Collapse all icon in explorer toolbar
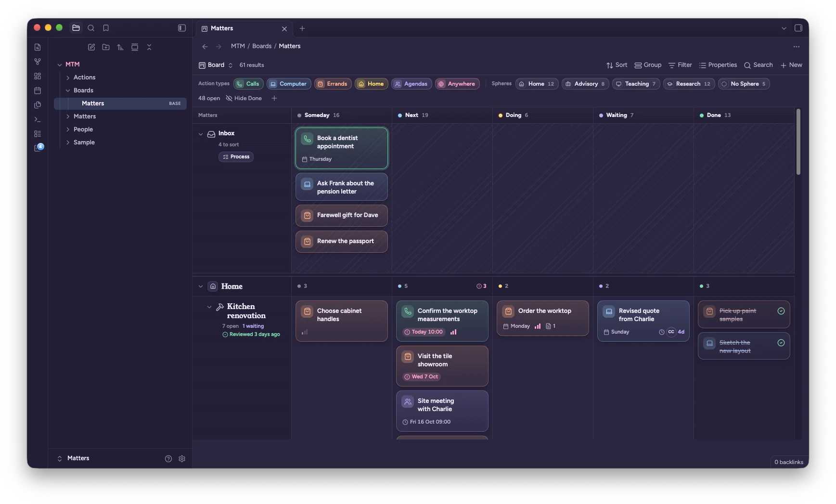 pyautogui.click(x=149, y=47)
